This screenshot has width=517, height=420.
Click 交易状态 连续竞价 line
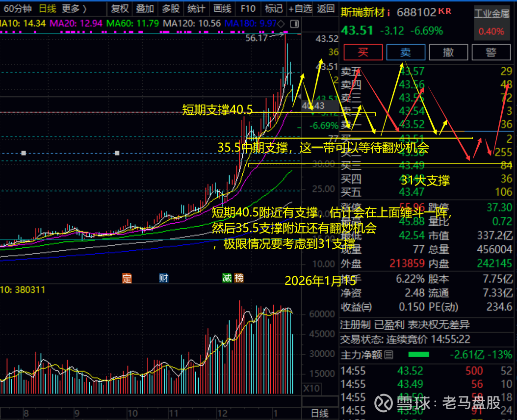click(x=405, y=339)
